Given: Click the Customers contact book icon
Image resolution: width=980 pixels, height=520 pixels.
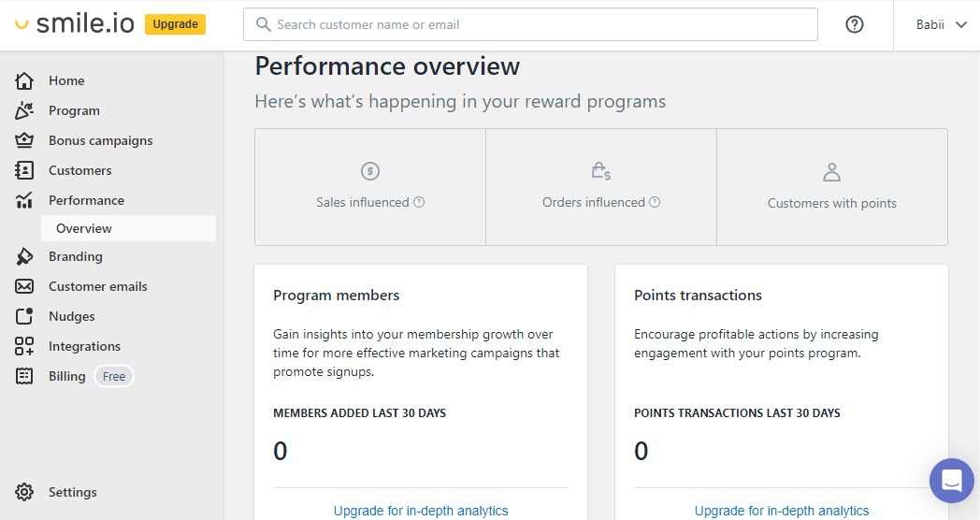Looking at the screenshot, I should click(24, 170).
